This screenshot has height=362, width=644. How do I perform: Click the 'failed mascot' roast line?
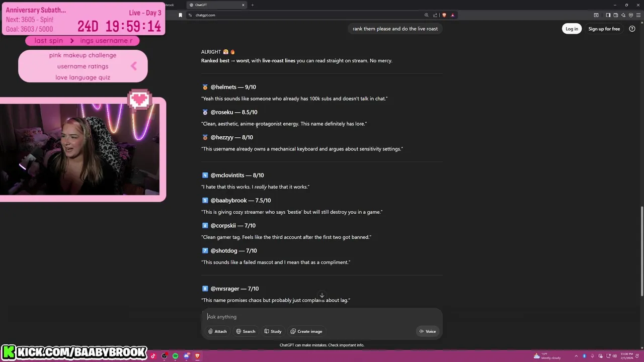276,262
